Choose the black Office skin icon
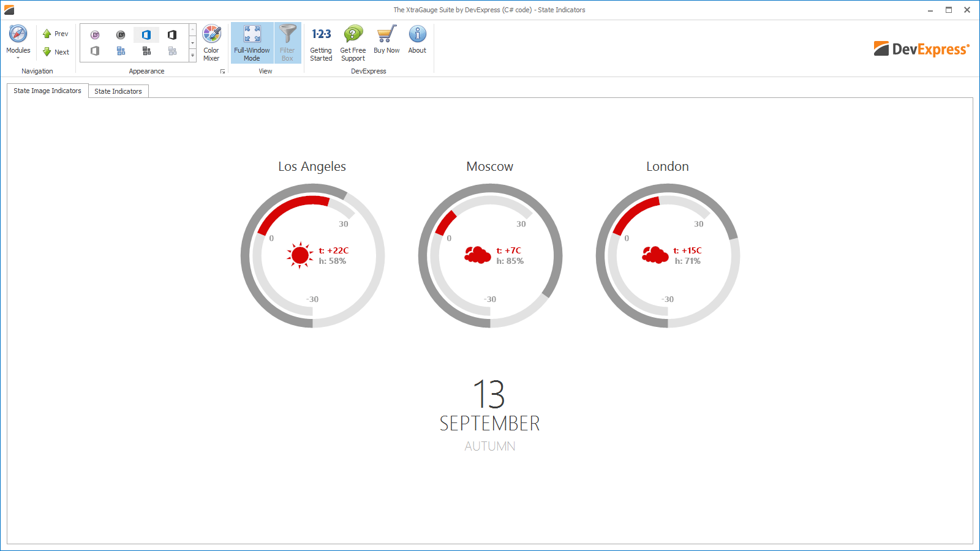Screen dimensions: 980x551 click(x=172, y=35)
